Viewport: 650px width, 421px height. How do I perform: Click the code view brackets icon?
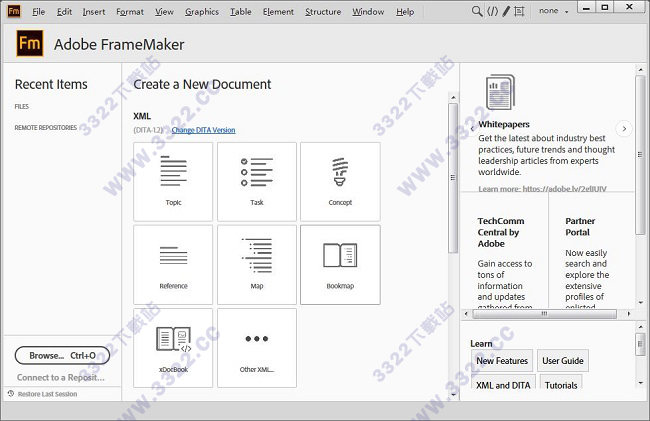(492, 11)
